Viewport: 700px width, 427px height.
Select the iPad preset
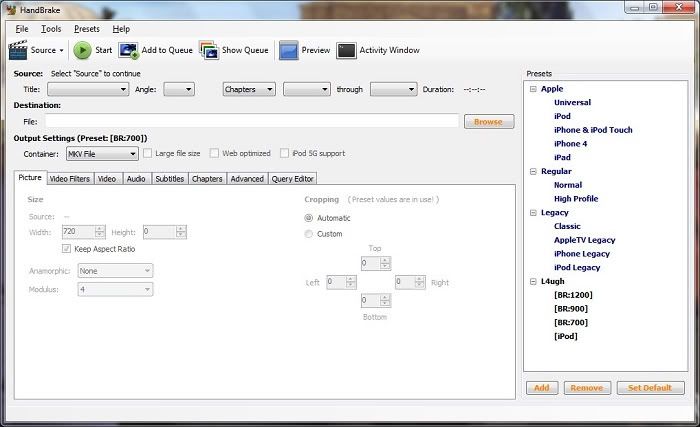(562, 157)
